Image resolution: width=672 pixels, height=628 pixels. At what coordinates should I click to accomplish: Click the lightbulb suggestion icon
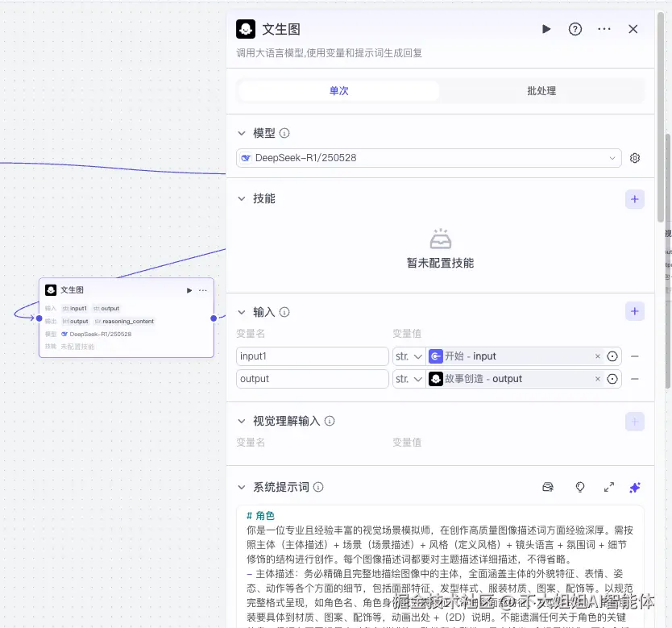click(x=579, y=487)
